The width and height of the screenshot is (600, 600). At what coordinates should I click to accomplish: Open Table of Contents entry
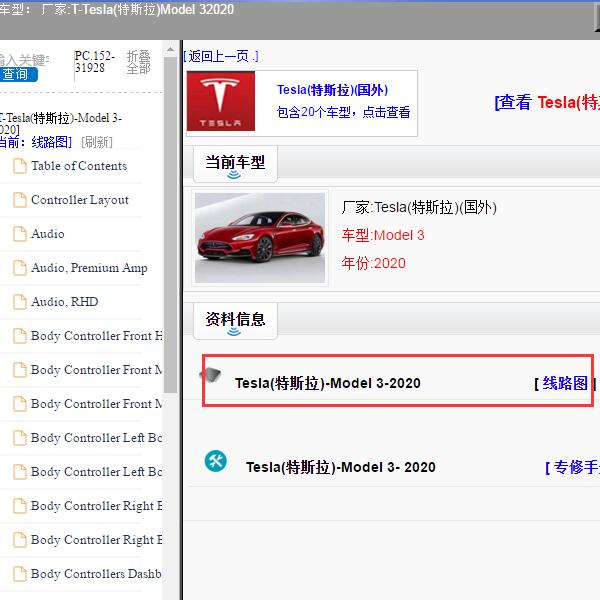[x=79, y=166]
